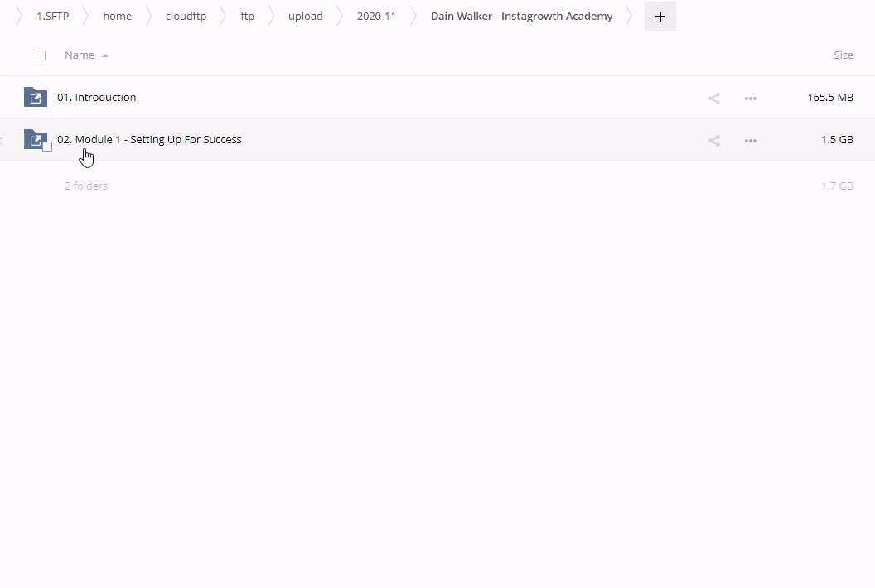Navigate to cloudftp in breadcrumb

(186, 17)
